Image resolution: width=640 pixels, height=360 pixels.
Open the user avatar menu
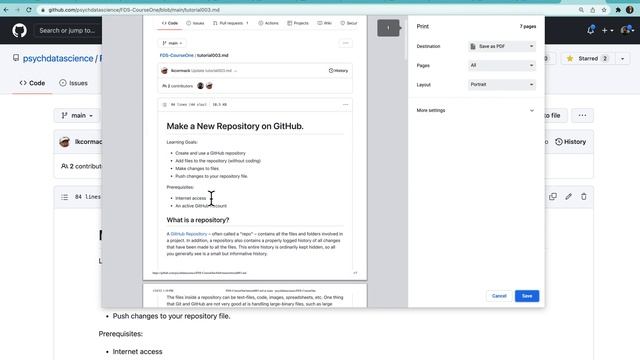[627, 30]
